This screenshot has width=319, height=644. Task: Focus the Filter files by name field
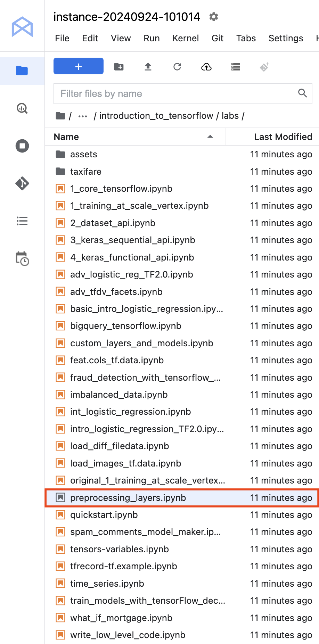[183, 94]
